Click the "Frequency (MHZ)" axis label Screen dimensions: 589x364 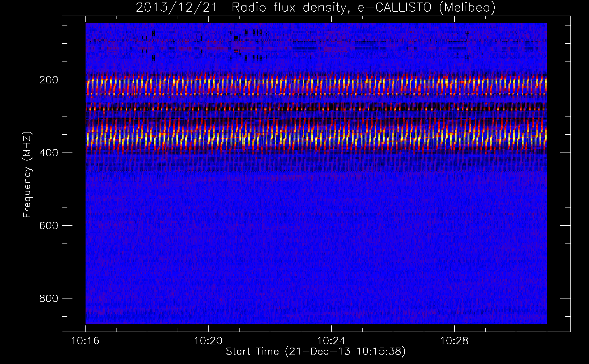tap(27, 175)
